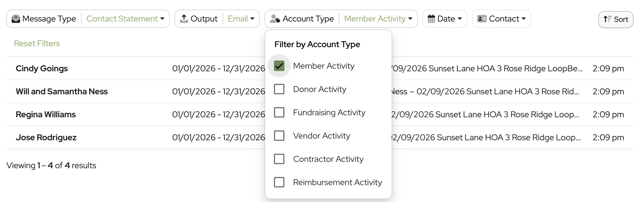Tick the Vendor Activity checkbox

tap(279, 136)
